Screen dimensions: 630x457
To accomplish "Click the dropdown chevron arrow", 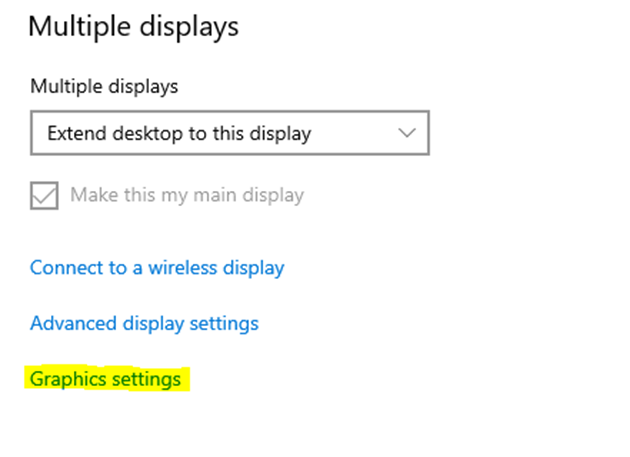I will click(x=406, y=133).
